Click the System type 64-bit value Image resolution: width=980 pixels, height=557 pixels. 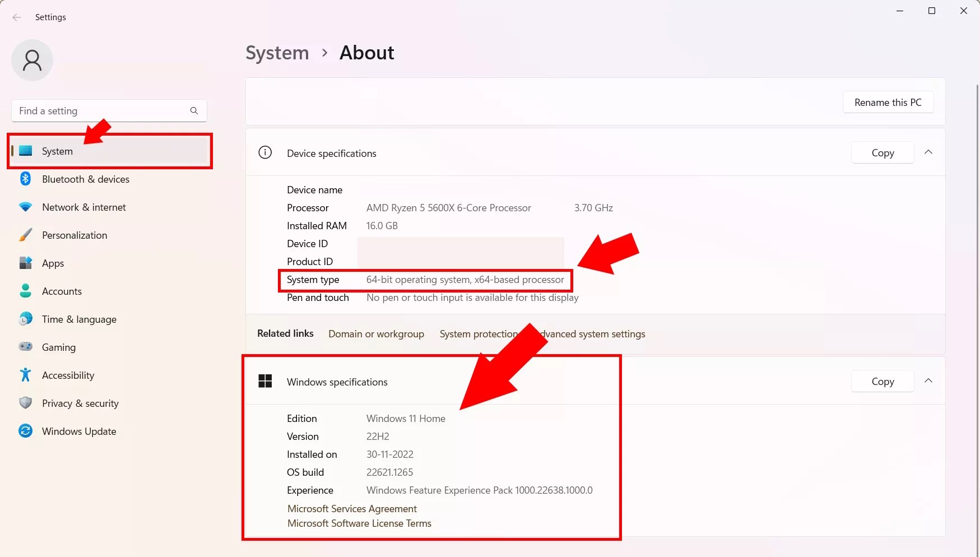click(465, 280)
